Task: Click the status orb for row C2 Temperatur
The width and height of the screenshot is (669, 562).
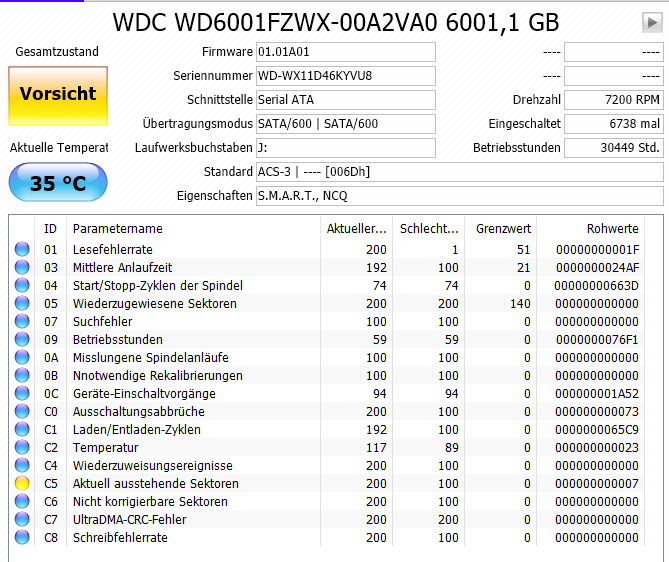Action: tap(22, 447)
